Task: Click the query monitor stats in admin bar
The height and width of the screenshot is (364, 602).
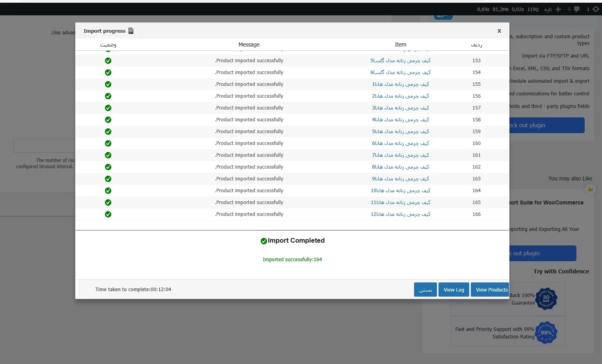Action: pyautogui.click(x=507, y=9)
